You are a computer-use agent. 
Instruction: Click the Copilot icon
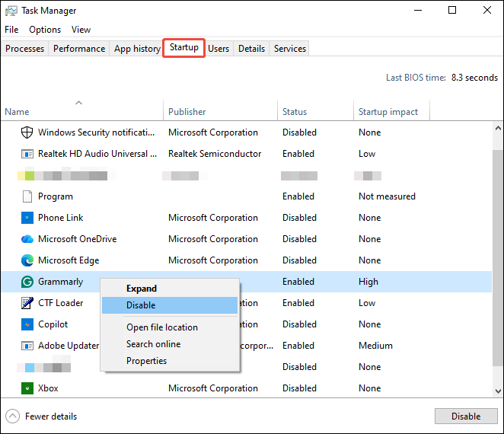click(27, 324)
